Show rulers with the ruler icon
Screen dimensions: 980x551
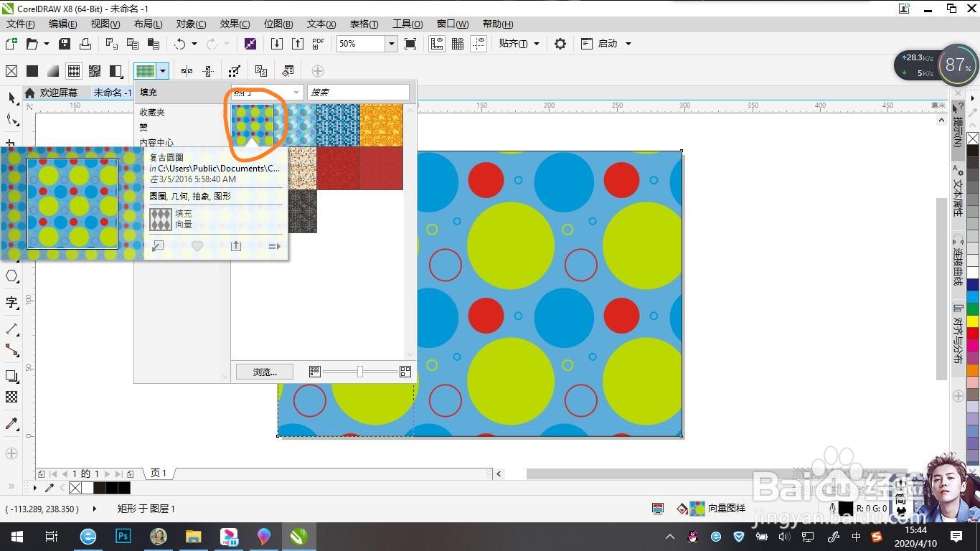tap(437, 44)
